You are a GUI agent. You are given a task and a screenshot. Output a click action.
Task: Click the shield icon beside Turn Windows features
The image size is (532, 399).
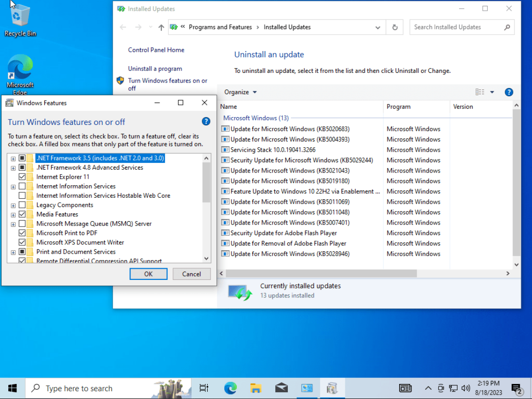(x=120, y=81)
